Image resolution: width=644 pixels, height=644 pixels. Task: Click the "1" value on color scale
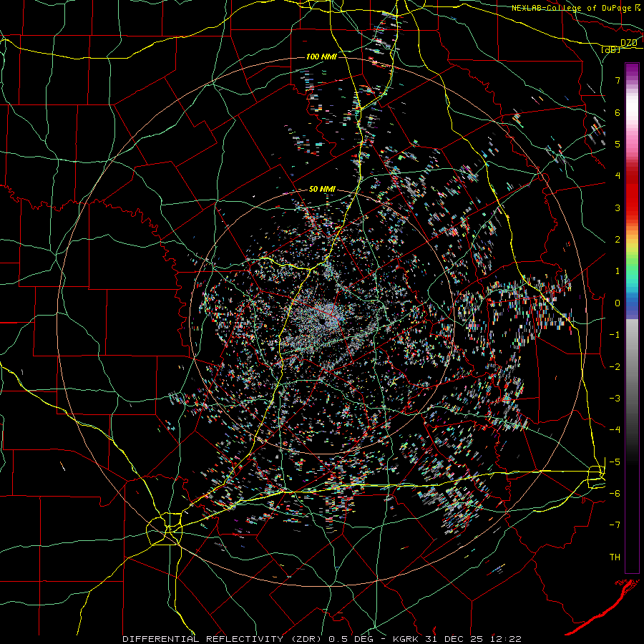click(x=618, y=271)
